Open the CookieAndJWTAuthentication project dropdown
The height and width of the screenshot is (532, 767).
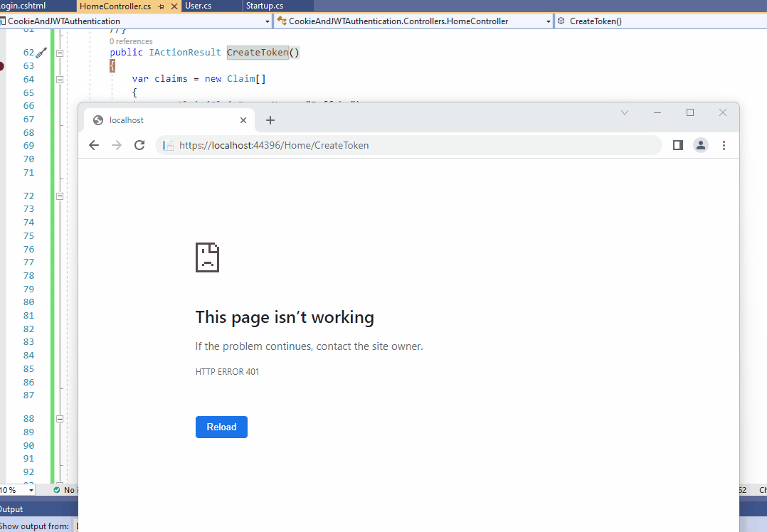point(268,21)
